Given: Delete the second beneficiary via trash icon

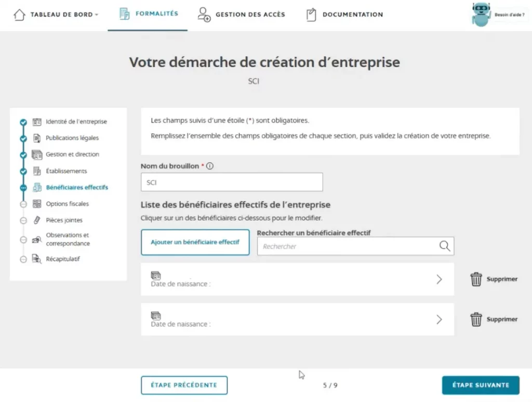Looking at the screenshot, I should click(x=476, y=319).
